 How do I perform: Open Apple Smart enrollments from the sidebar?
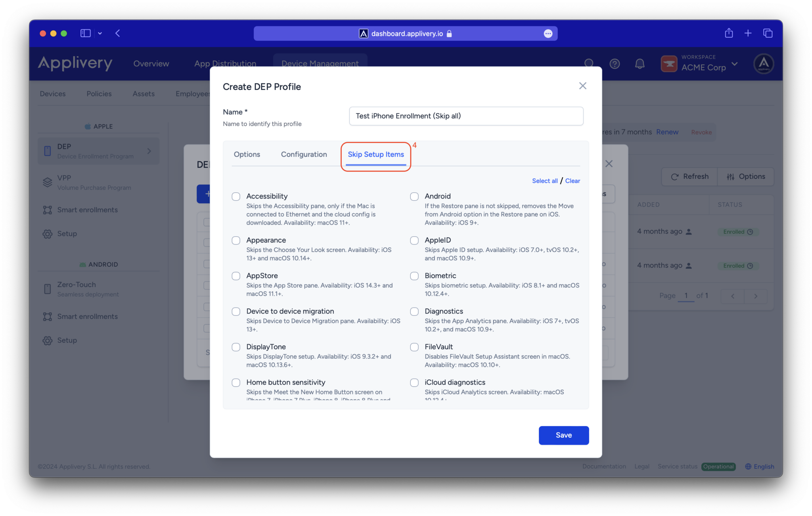click(87, 210)
